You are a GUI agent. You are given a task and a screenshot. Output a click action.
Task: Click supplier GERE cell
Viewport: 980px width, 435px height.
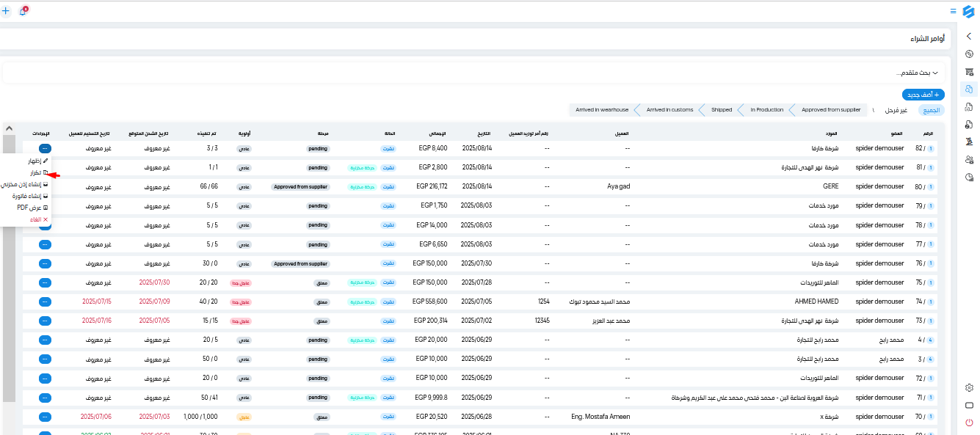coord(831,186)
